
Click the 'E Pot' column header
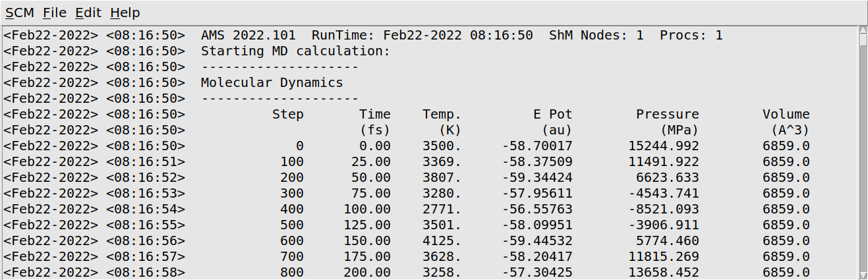[x=552, y=115]
